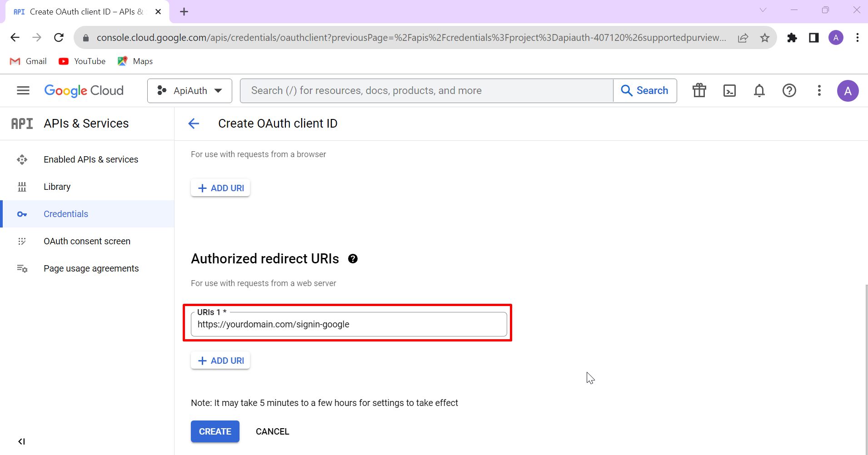The width and height of the screenshot is (868, 455).
Task: Open the OAuth consent screen section
Action: pyautogui.click(x=87, y=241)
